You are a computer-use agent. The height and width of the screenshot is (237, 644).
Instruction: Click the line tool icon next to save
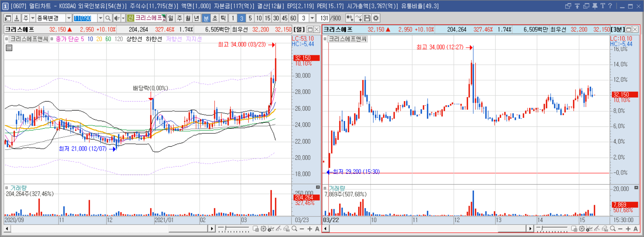(359, 18)
